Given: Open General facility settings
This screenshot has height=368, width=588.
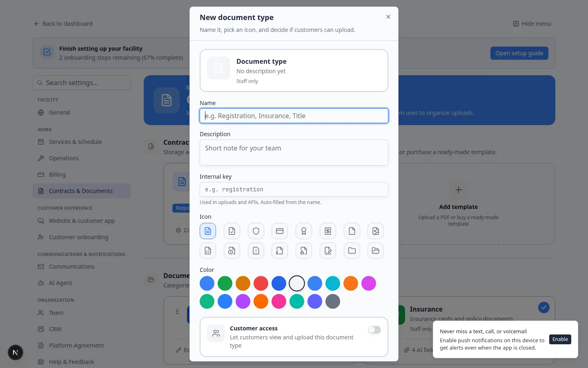Looking at the screenshot, I should (x=82, y=112).
